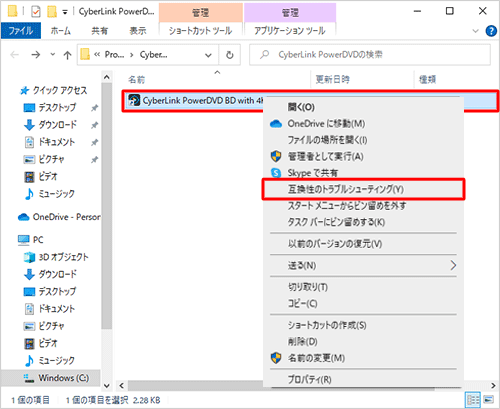Open the ショートカット ツール tab

[x=201, y=31]
